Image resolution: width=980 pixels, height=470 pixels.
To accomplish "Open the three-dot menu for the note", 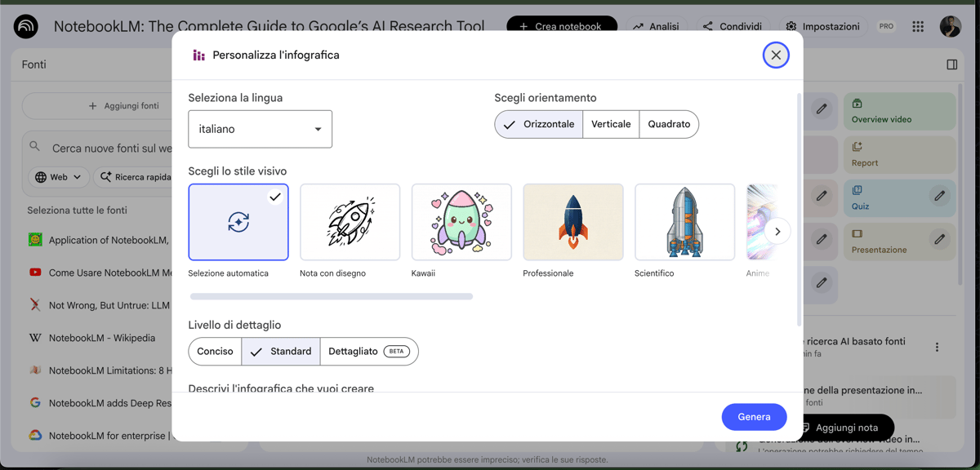I will point(937,347).
